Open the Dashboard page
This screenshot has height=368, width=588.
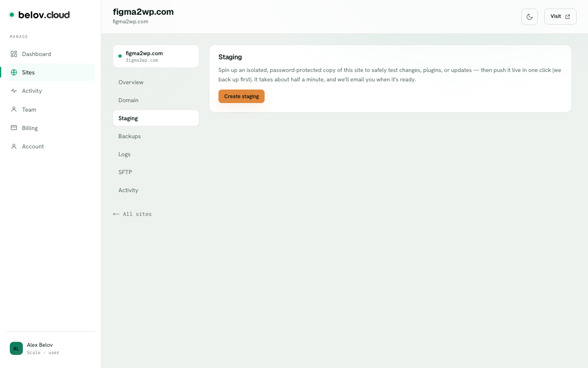(x=50, y=54)
